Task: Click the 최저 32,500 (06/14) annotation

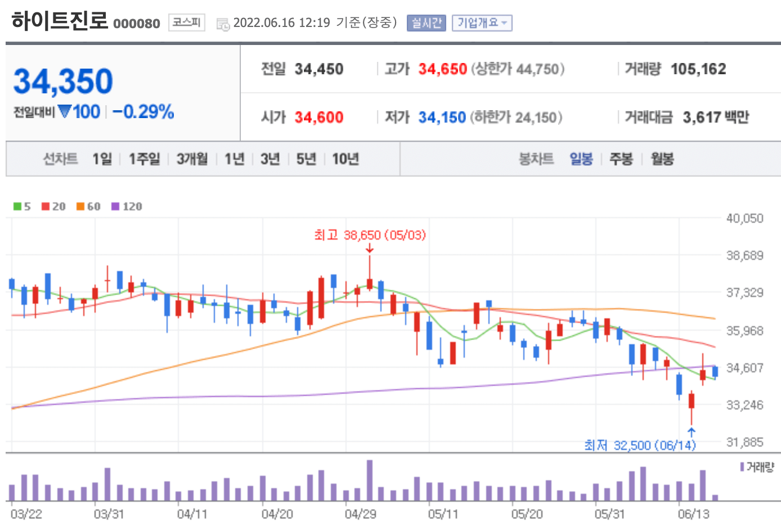Action: (640, 445)
